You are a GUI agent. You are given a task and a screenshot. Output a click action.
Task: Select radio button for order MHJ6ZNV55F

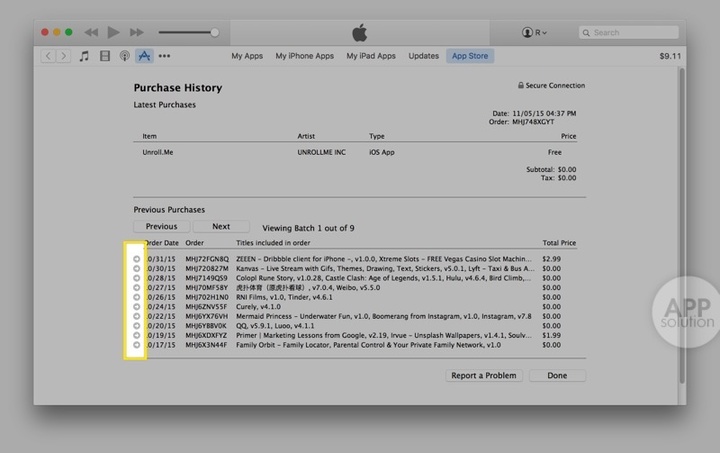(136, 307)
